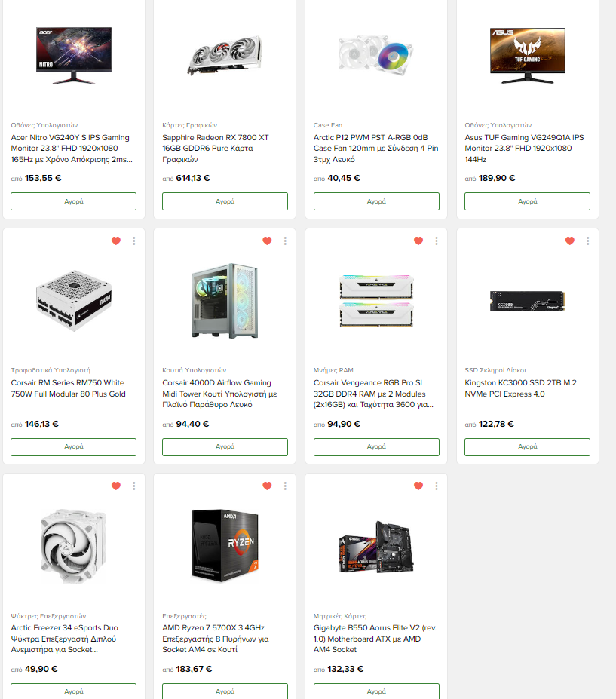Open Οθόνες Υπολογιστών category above Asus TUF monitor
616x699 pixels.
coord(498,125)
